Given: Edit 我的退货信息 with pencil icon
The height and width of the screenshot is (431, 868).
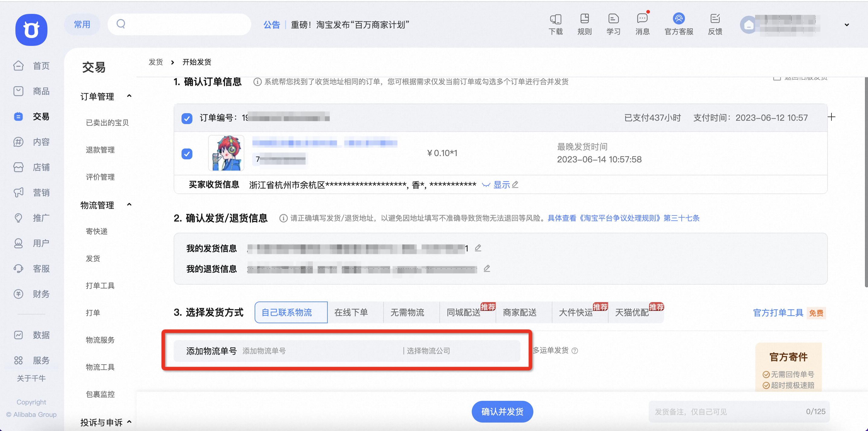Looking at the screenshot, I should (487, 269).
